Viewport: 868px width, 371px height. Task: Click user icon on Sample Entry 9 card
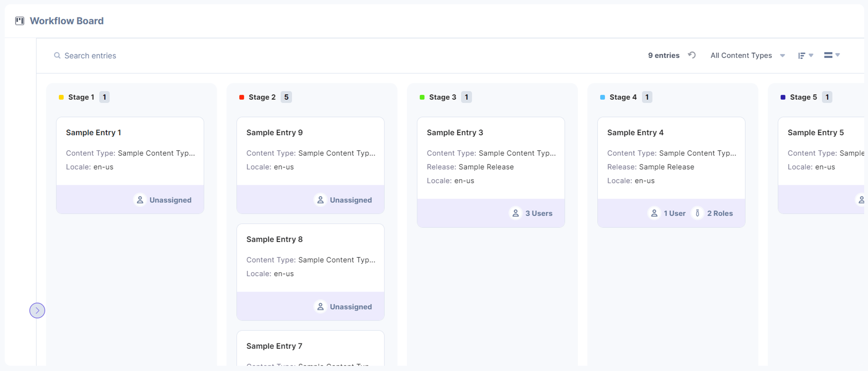click(x=321, y=200)
